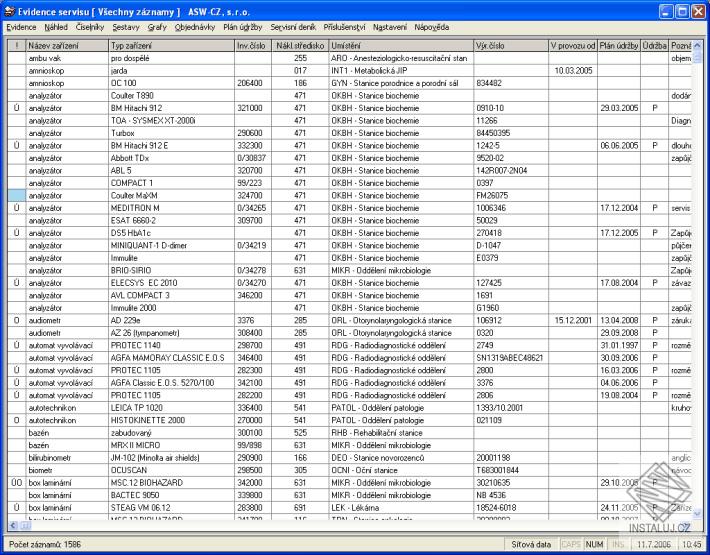Select 'HISTOKINETTE 2000' cell
710x555 pixels.
coord(172,421)
